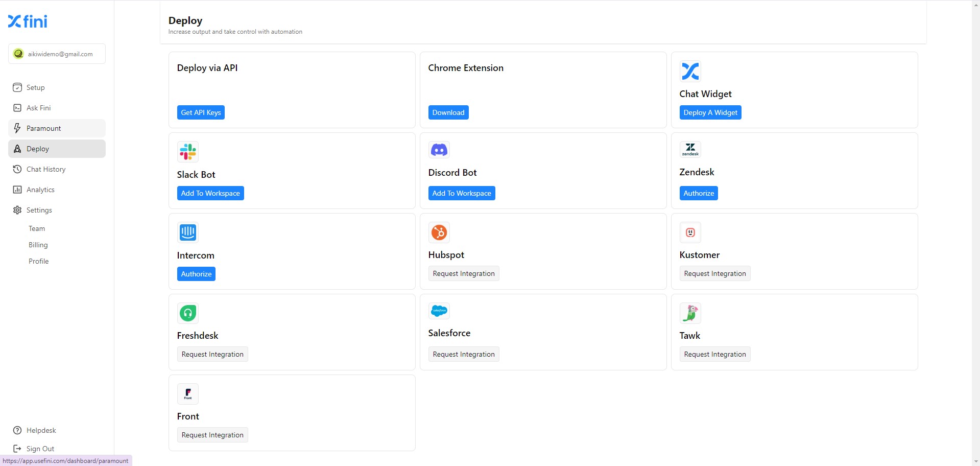Open Settings in the sidebar
The width and height of the screenshot is (980, 466).
click(x=57, y=210)
